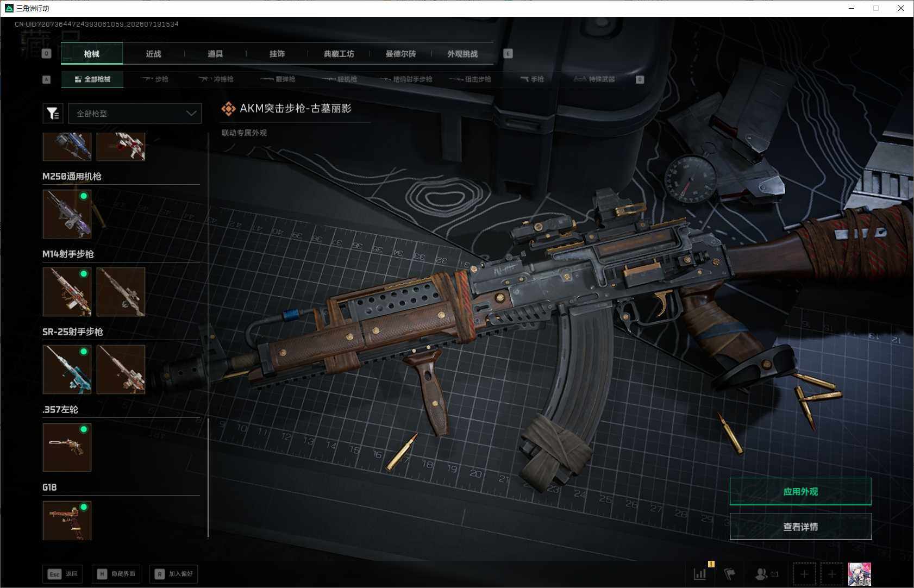This screenshot has width=914, height=588.
Task: Open the network signal stats icon
Action: click(x=700, y=573)
